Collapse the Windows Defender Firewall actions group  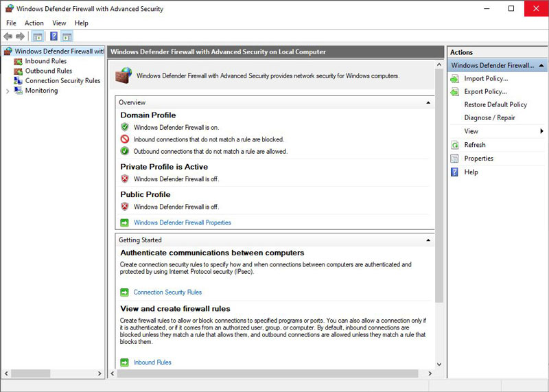pyautogui.click(x=541, y=65)
